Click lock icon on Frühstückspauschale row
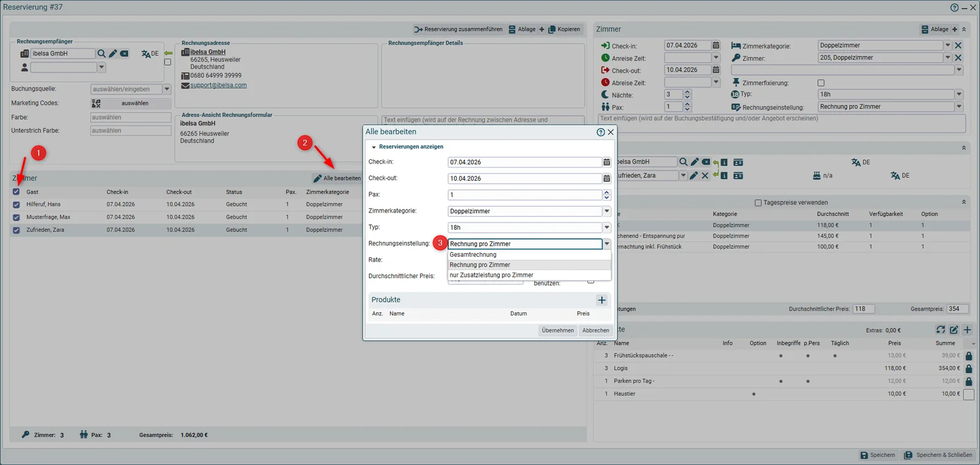Viewport: 980px width, 465px height. [968, 356]
